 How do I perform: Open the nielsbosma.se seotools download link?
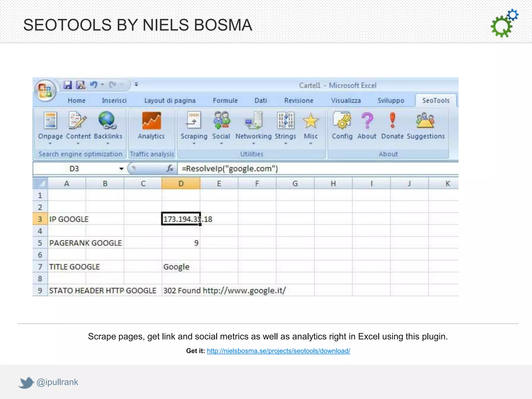pyautogui.click(x=278, y=351)
